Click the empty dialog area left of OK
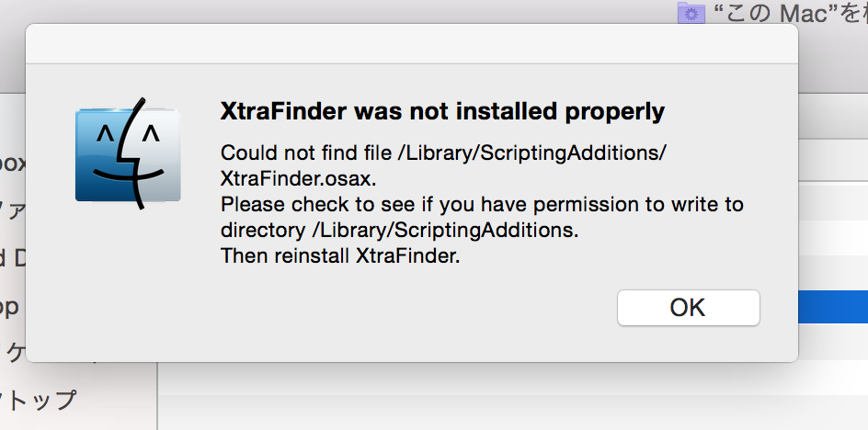This screenshot has height=430, width=868. (x=368, y=312)
